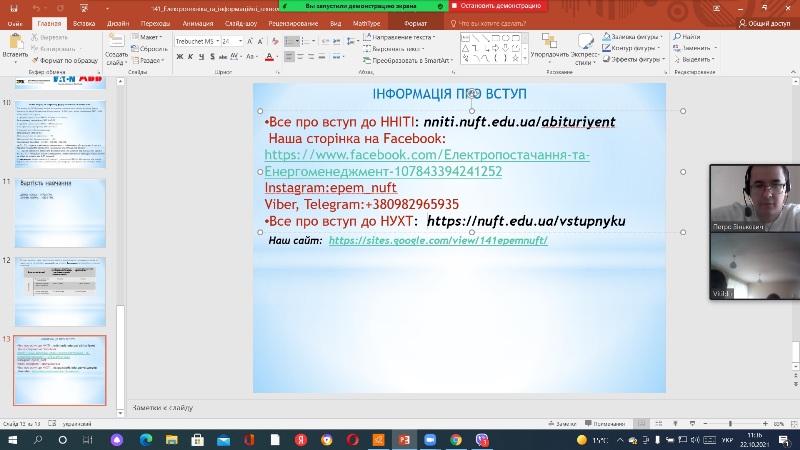Screen dimensions: 800x450
Task: Click Остановить демонстрацию stop sharing button
Action: click(x=496, y=6)
